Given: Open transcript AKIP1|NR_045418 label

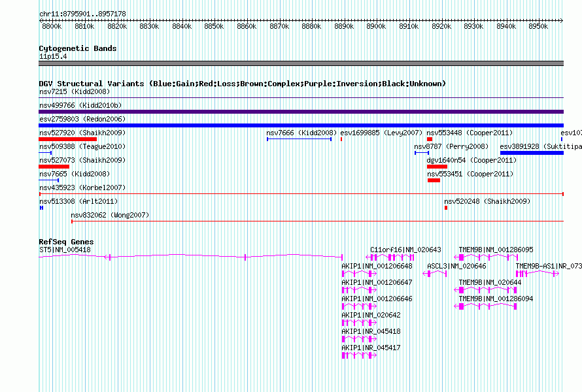Looking at the screenshot, I should coord(371,331).
